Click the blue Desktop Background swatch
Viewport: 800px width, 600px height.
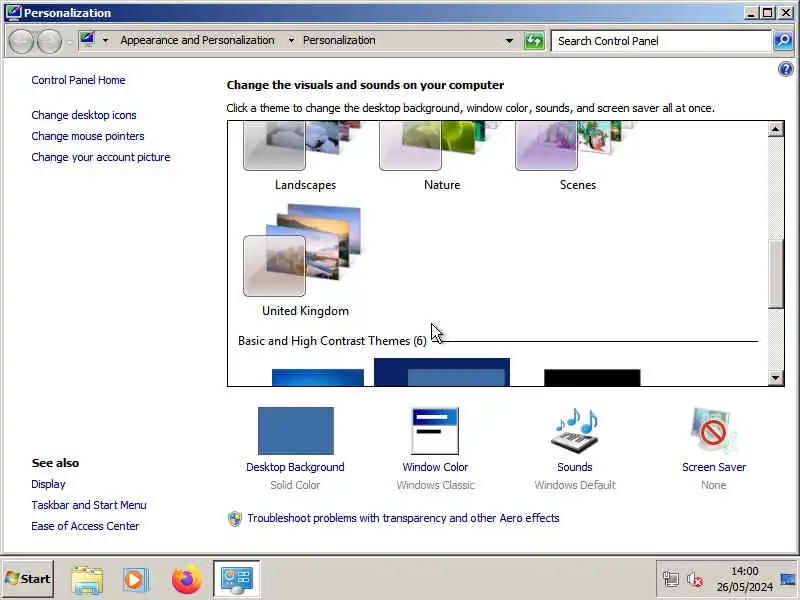[x=296, y=431]
